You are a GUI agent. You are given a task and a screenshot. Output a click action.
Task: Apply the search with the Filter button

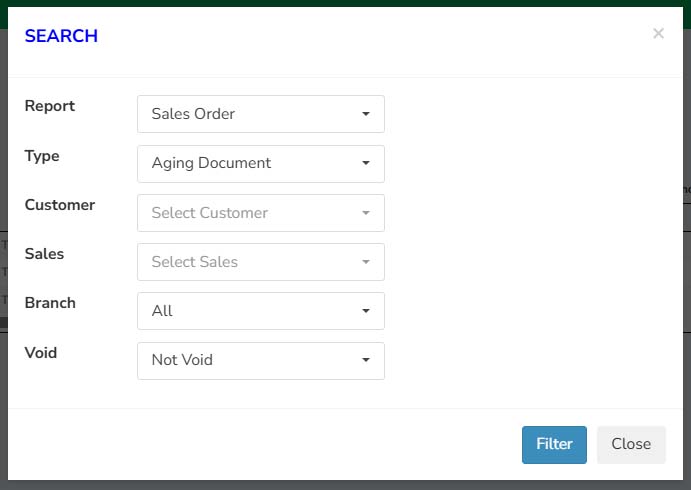[554, 445]
